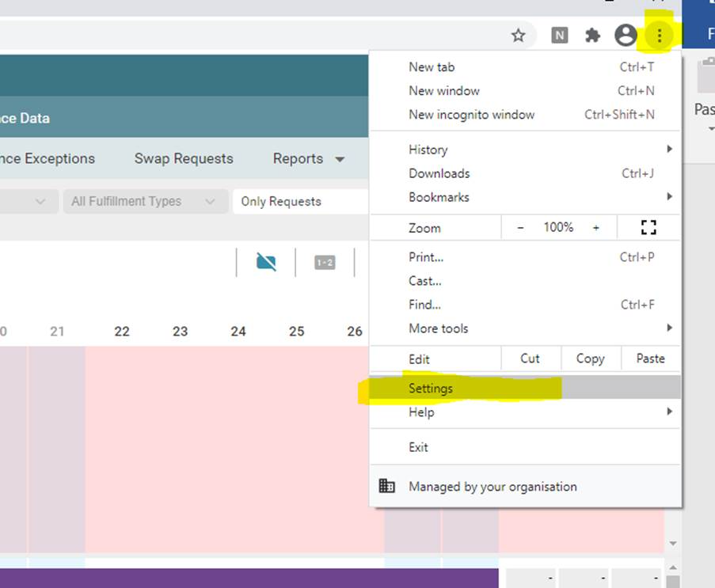The width and height of the screenshot is (715, 588).
Task: Expand the Reports dropdown menu
Action: [x=309, y=159]
